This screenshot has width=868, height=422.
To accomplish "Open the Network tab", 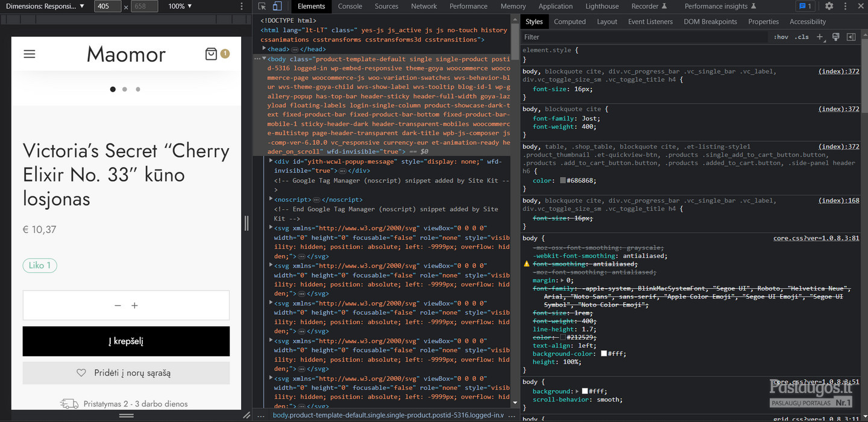I will point(424,6).
